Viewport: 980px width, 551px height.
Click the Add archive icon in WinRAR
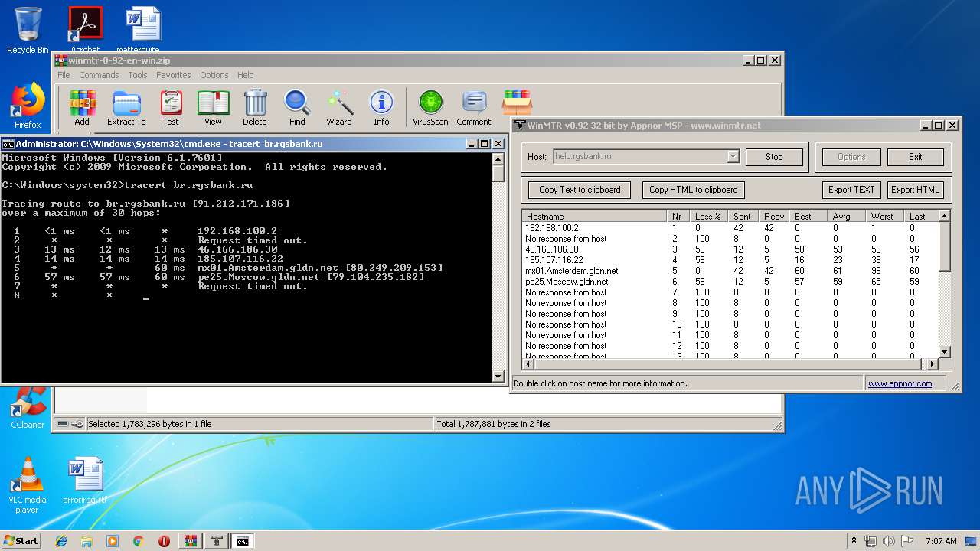(82, 108)
